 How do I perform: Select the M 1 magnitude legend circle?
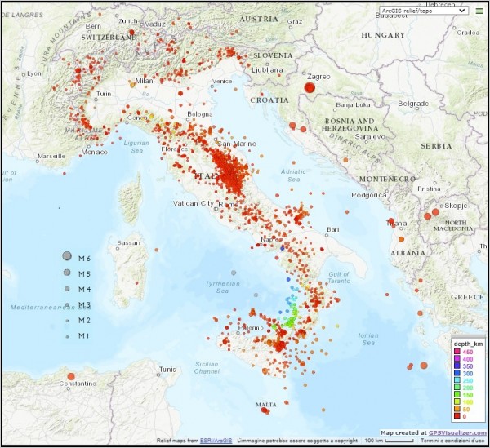[x=67, y=337]
